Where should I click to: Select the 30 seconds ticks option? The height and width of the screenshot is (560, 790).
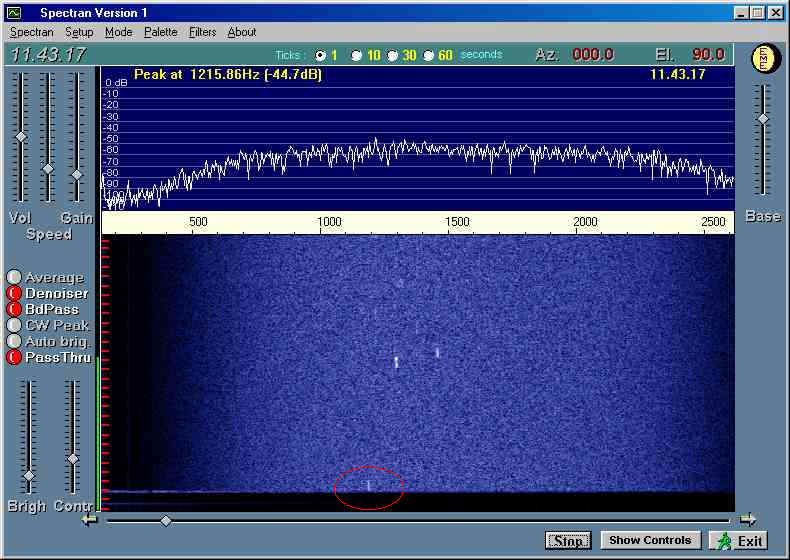pyautogui.click(x=392, y=55)
